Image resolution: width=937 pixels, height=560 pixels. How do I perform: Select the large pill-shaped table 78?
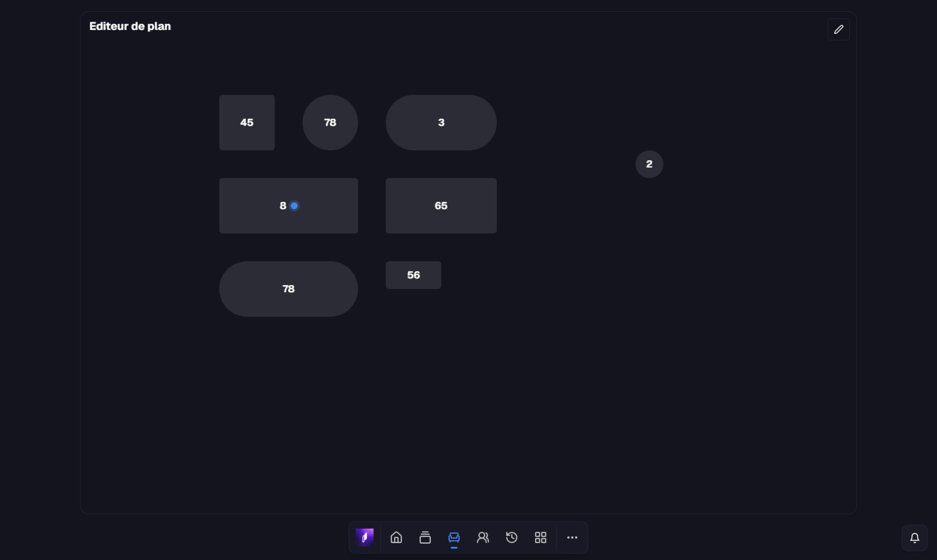pos(288,289)
